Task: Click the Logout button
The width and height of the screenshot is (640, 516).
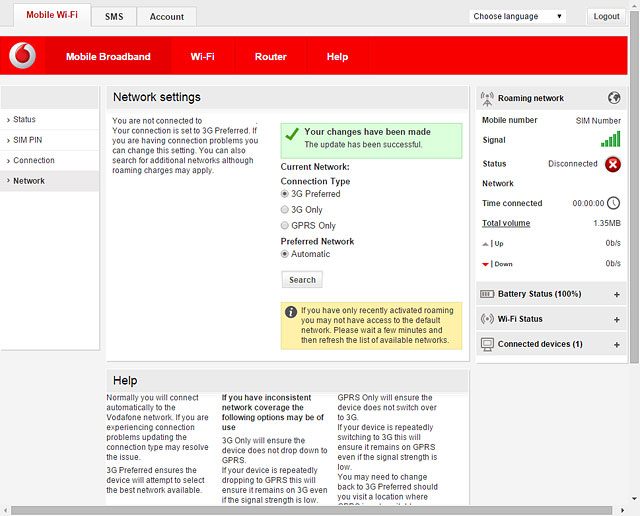Action: point(606,16)
